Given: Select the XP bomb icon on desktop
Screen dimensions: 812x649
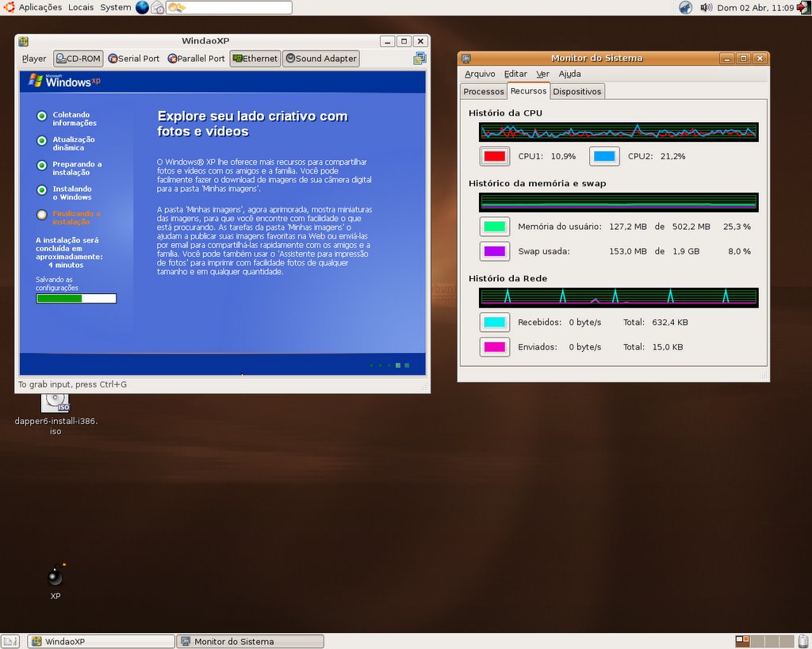Looking at the screenshot, I should click(x=56, y=582).
